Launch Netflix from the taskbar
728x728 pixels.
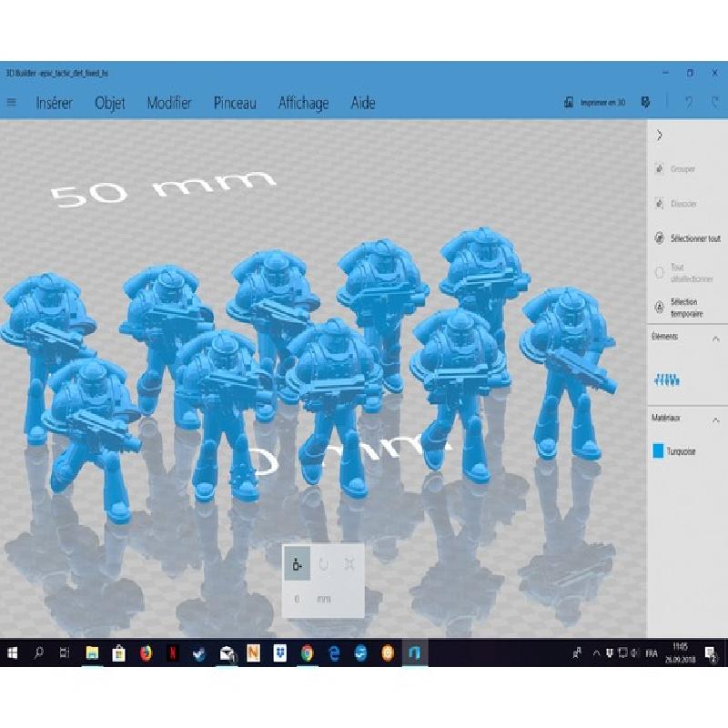click(x=173, y=653)
